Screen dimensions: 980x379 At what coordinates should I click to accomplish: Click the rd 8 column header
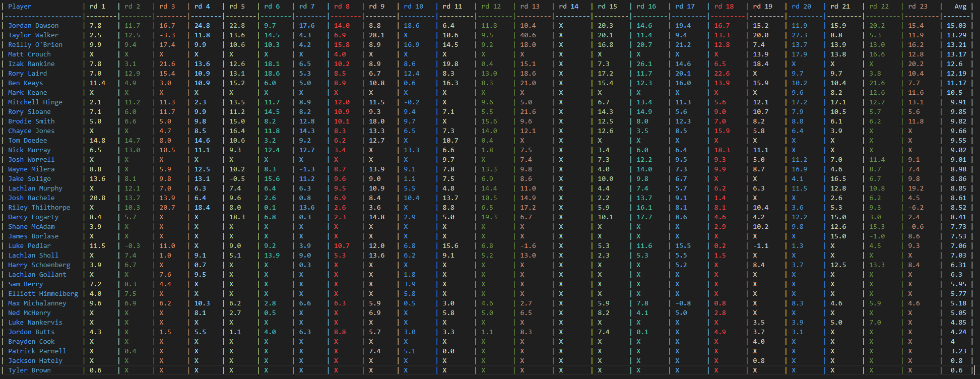[342, 7]
